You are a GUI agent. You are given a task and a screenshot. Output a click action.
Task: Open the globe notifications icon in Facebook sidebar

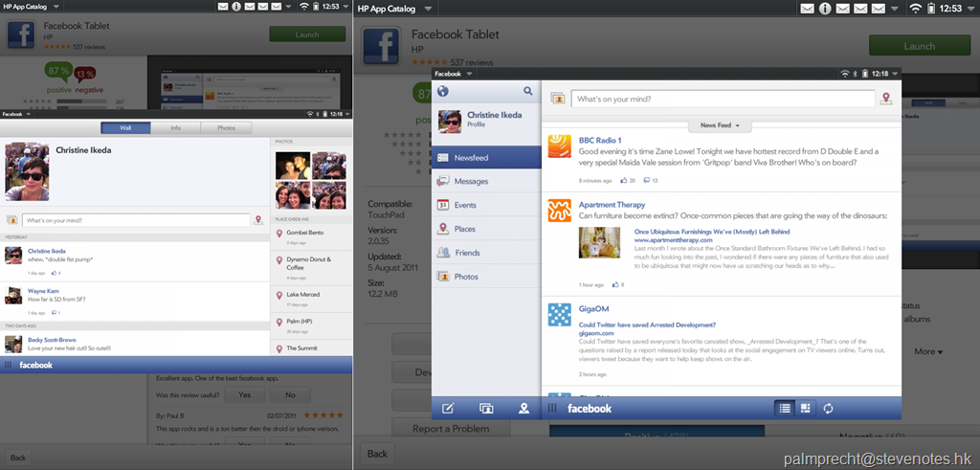point(443,92)
